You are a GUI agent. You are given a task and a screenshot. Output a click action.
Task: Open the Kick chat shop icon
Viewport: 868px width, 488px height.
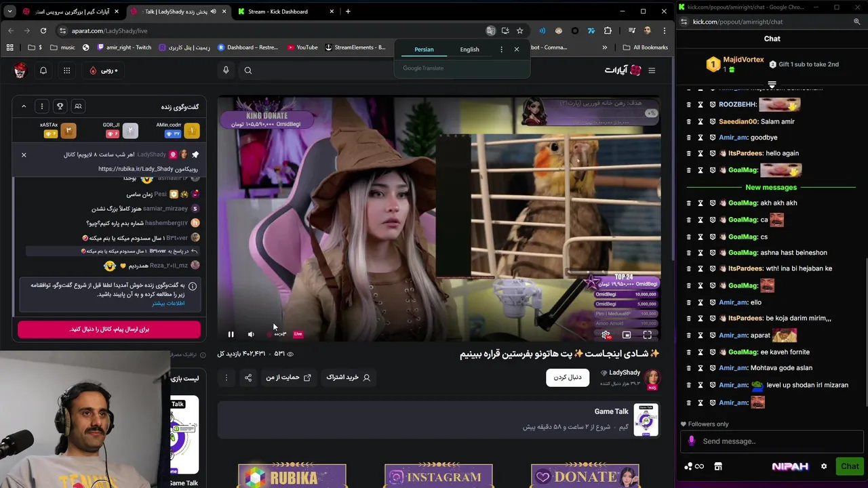point(718,466)
